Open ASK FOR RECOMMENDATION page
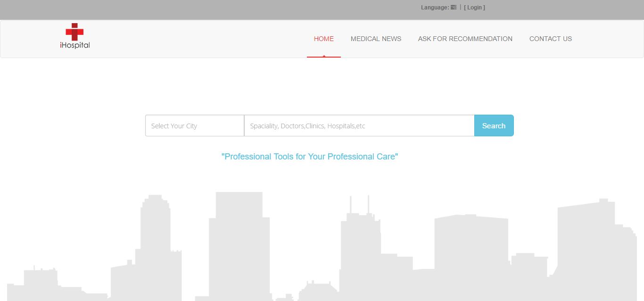 465,39
